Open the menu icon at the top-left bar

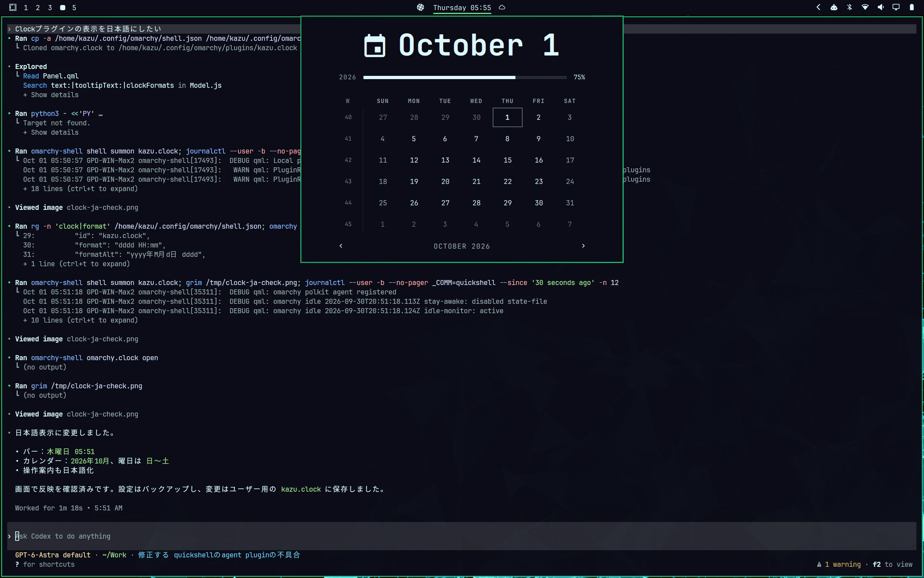(x=13, y=7)
